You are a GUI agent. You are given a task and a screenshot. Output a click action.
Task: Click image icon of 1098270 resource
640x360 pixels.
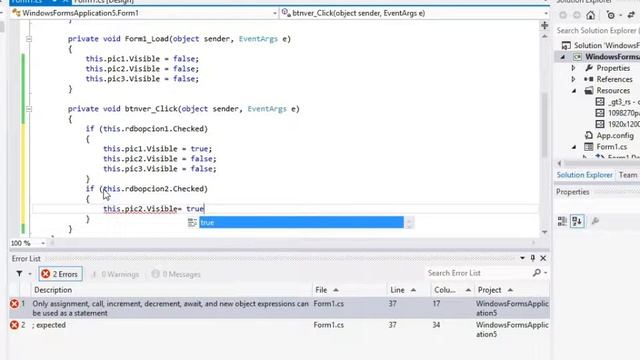pyautogui.click(x=600, y=113)
